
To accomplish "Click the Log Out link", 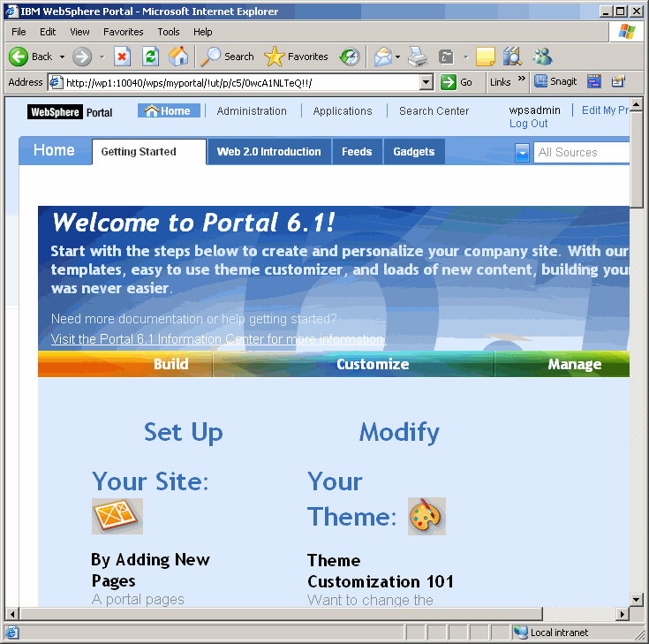I will pyautogui.click(x=528, y=124).
